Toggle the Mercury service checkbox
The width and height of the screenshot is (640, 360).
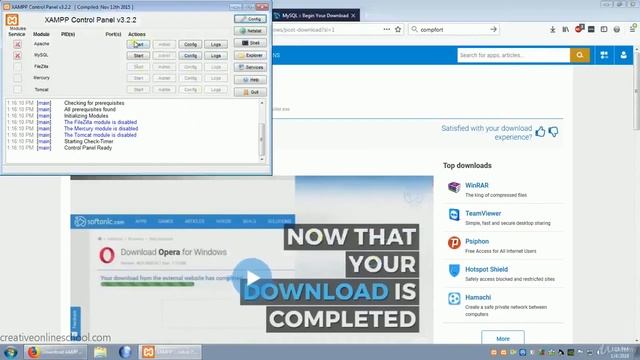pos(17,78)
